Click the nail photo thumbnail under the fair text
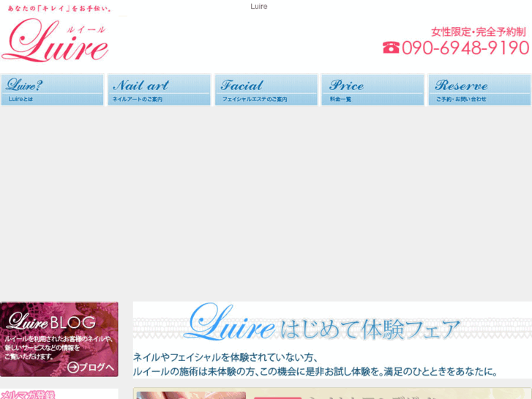 pyautogui.click(x=191, y=395)
